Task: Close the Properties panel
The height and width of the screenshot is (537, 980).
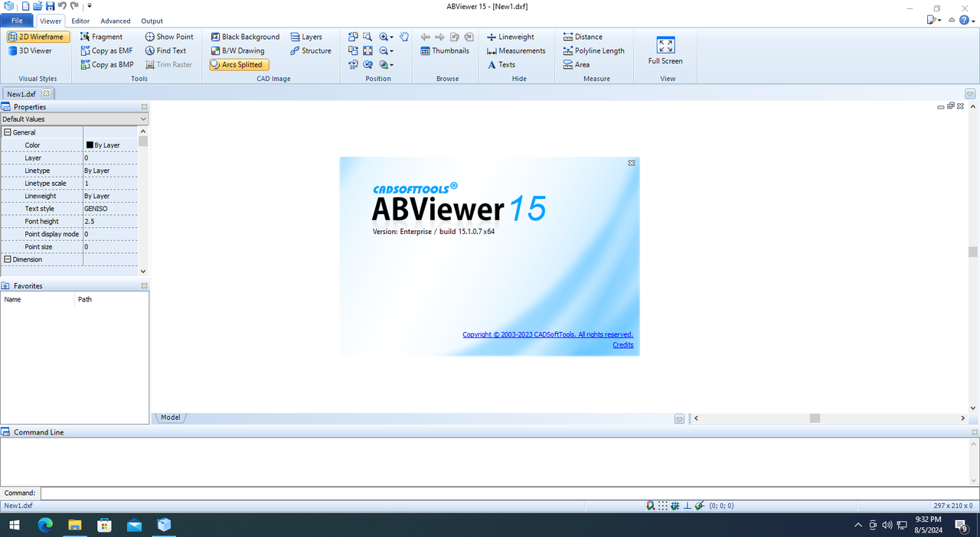Action: coord(144,107)
